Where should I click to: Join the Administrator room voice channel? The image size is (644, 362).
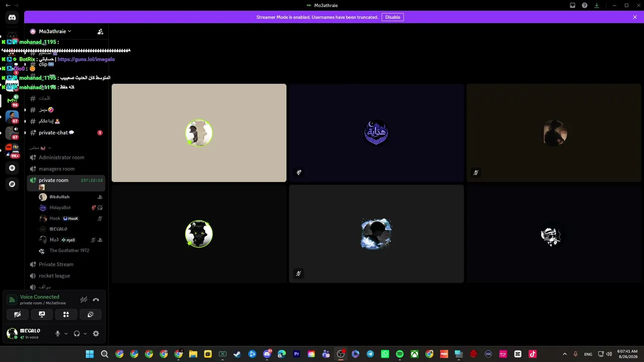[66, 157]
